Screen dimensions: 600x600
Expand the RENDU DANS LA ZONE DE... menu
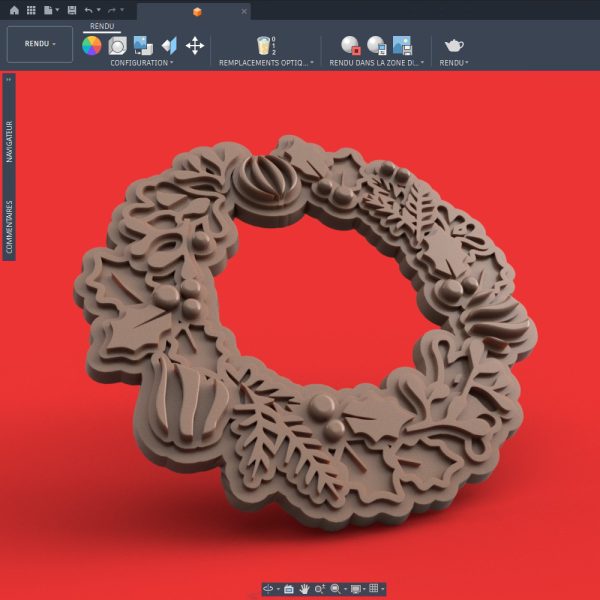pos(377,63)
